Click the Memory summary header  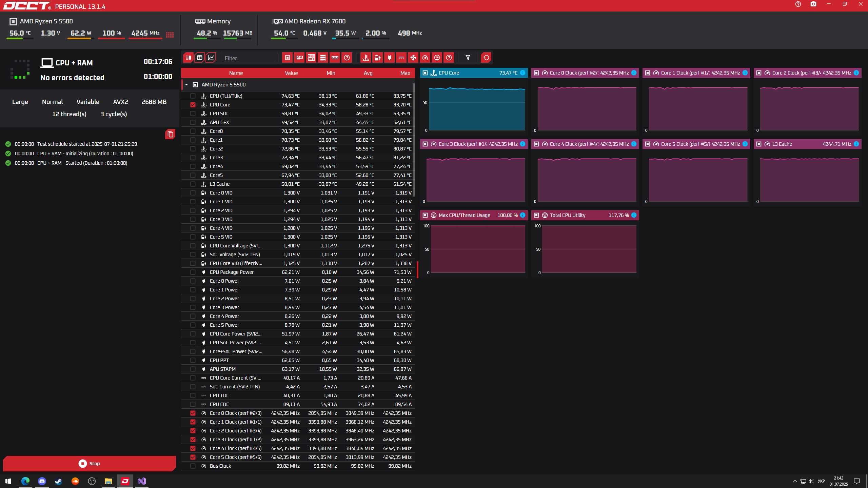click(213, 21)
